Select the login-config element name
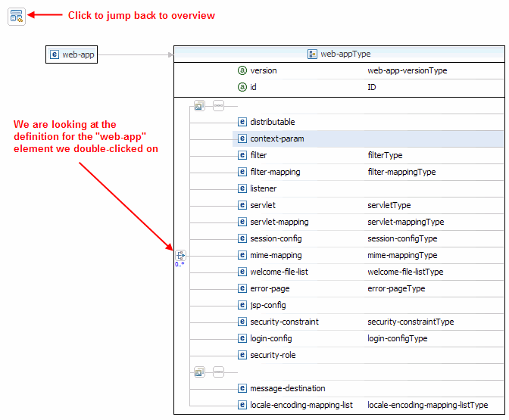Screen dimensions: 509x420 click(x=271, y=338)
